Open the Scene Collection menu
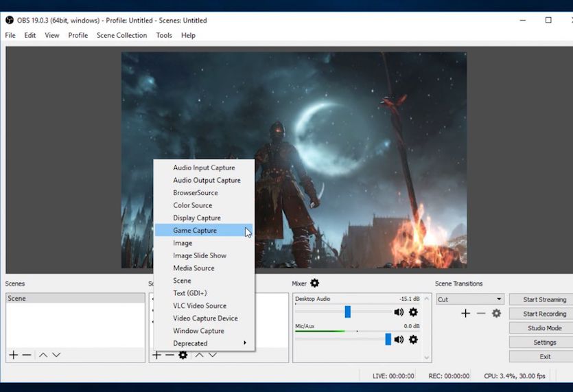 pyautogui.click(x=121, y=35)
